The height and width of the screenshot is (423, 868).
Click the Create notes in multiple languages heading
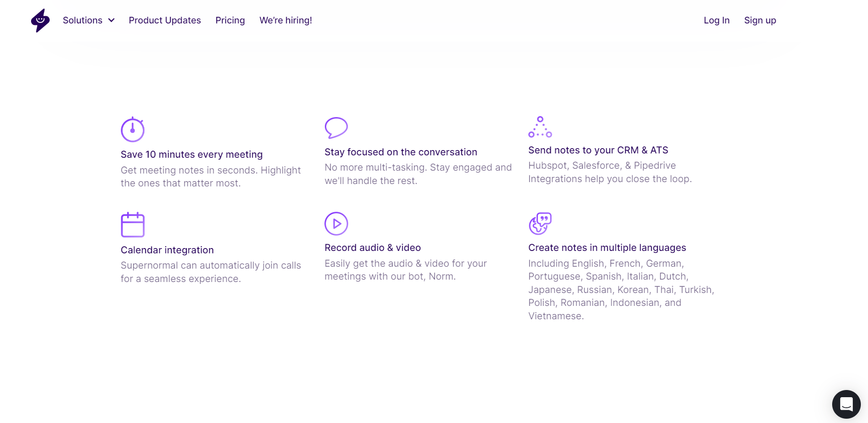click(607, 248)
